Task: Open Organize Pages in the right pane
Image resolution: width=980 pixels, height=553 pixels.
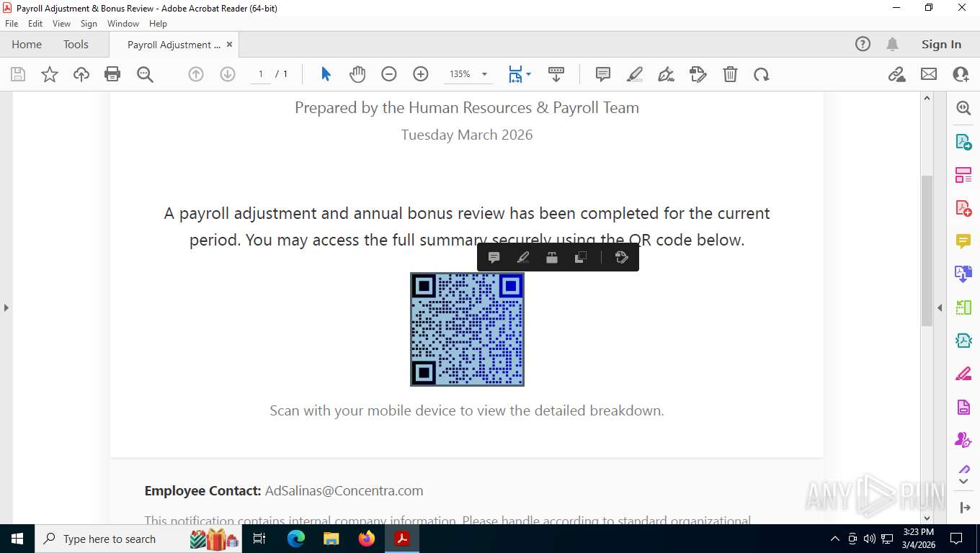Action: tap(963, 175)
